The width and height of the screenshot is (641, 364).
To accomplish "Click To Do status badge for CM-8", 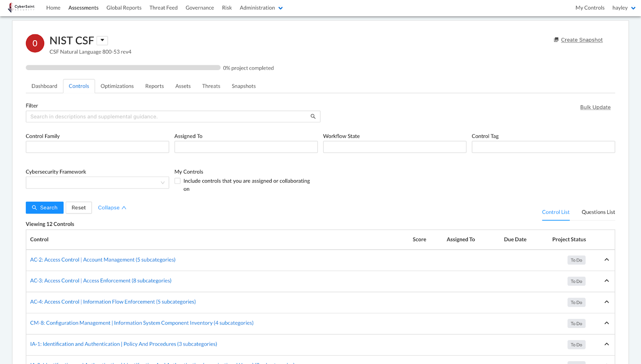I will 576,324.
